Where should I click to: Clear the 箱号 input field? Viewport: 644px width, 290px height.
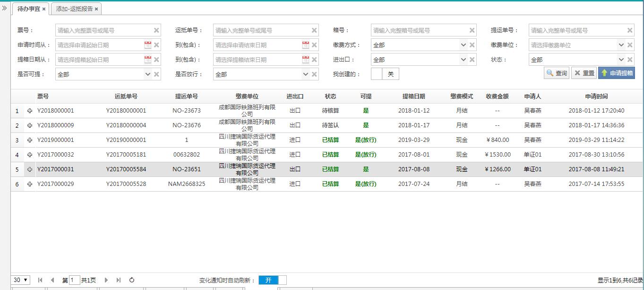(472, 30)
